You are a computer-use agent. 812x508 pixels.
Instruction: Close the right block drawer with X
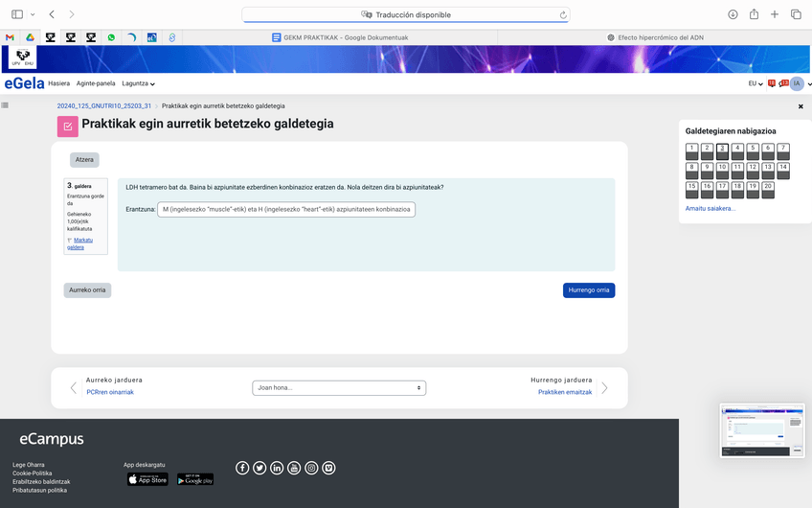pyautogui.click(x=801, y=106)
